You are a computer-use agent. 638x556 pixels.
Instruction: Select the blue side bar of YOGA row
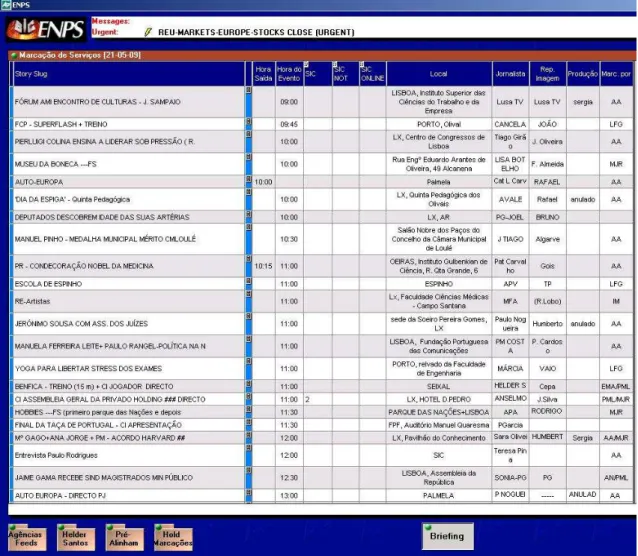(11, 368)
